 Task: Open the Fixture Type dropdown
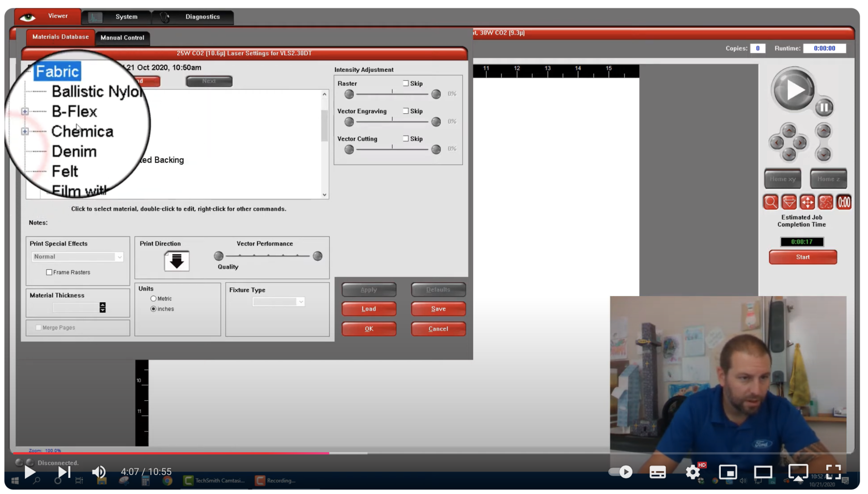[278, 302]
